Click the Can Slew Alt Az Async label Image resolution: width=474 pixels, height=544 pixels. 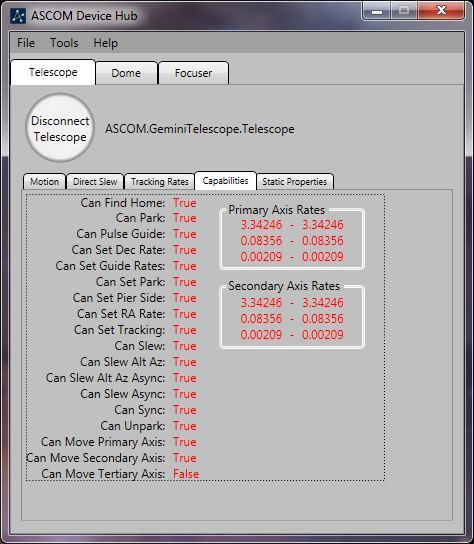click(x=105, y=378)
